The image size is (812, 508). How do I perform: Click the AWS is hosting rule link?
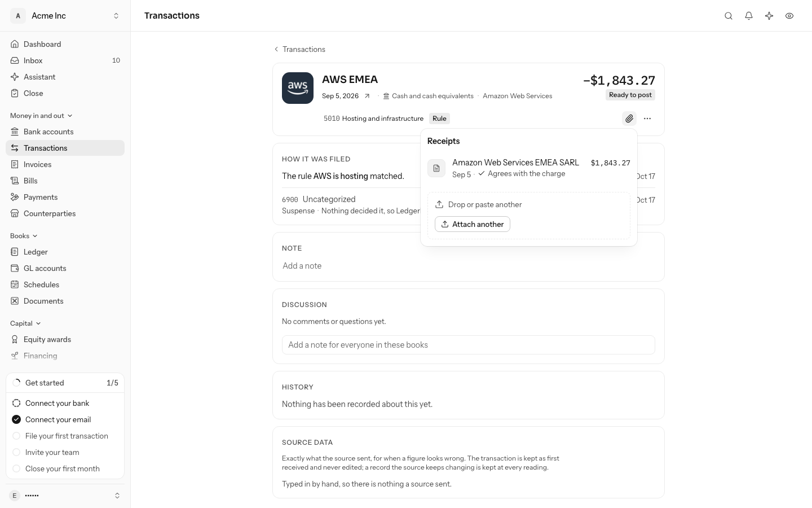click(x=341, y=176)
